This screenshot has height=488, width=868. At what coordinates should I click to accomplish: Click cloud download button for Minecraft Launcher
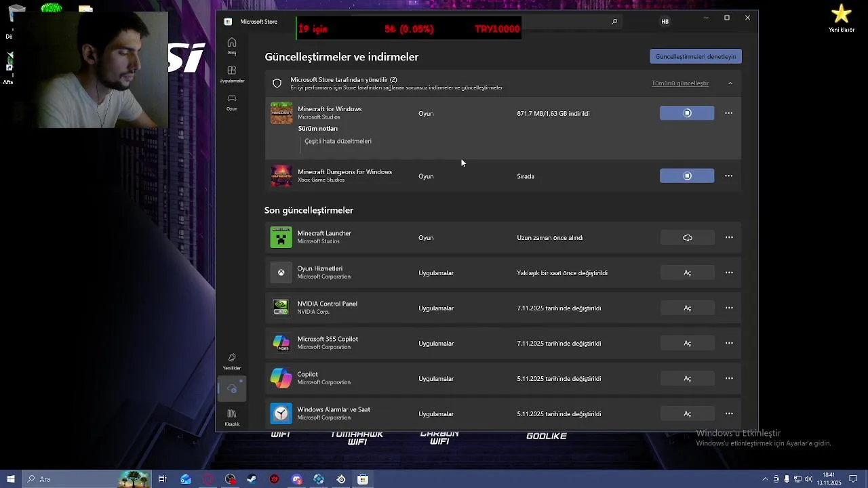click(x=688, y=238)
